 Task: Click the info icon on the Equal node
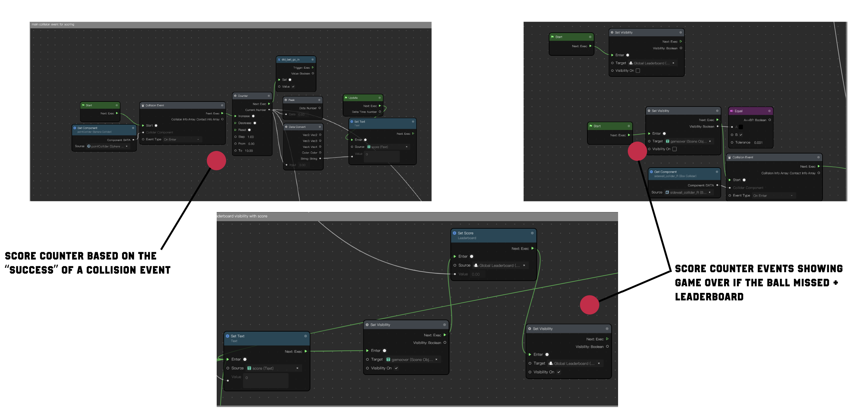769,111
